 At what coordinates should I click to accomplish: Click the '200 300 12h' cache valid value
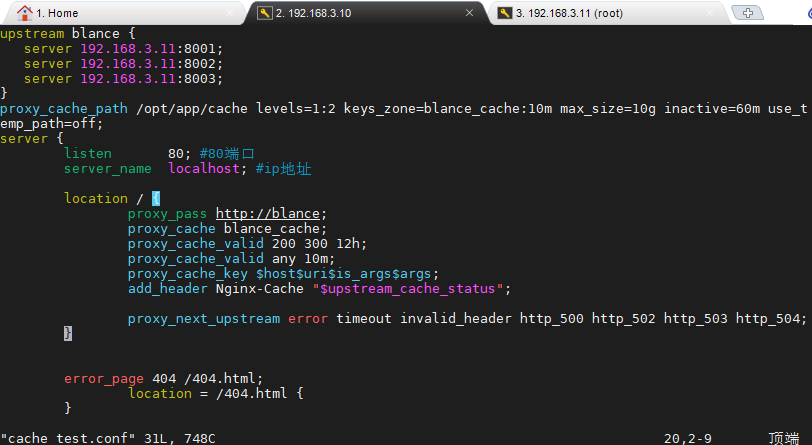coord(315,243)
